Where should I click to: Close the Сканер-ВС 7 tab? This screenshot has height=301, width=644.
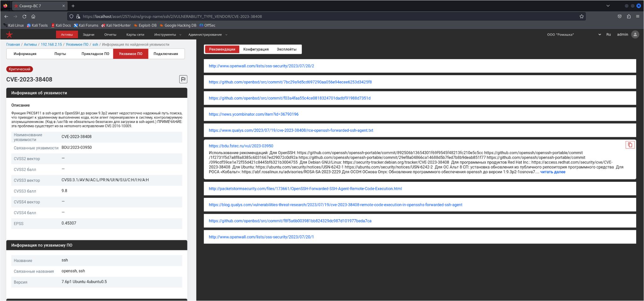[x=64, y=6]
